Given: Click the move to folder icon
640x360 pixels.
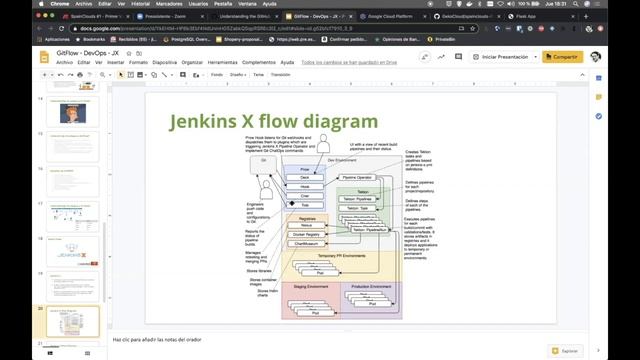Looking at the screenshot, I should [139, 53].
